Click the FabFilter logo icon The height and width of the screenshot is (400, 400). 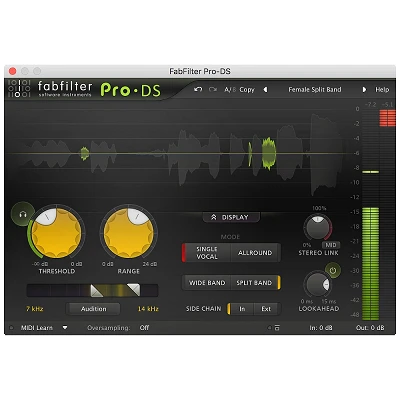19,89
